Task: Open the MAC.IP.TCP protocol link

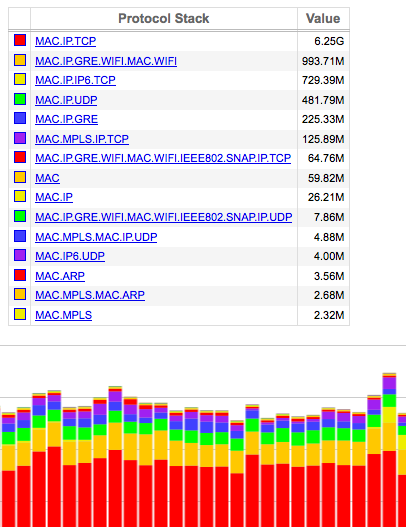Action: pyautogui.click(x=66, y=41)
